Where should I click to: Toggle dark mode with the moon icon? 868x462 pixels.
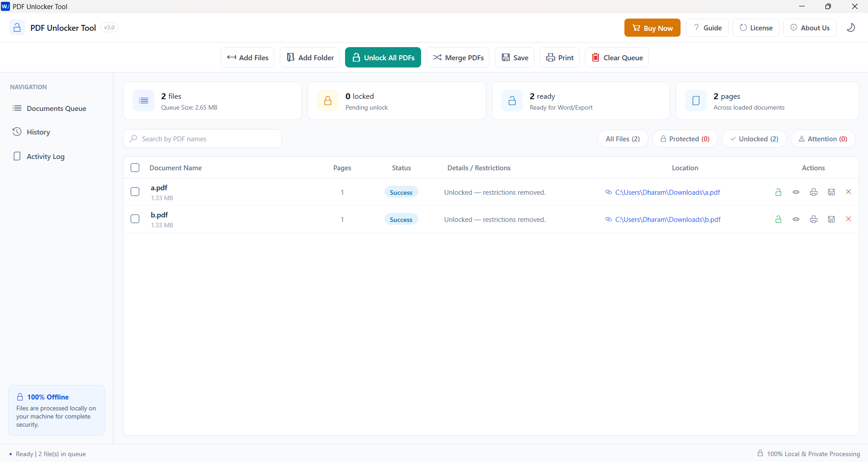point(851,28)
